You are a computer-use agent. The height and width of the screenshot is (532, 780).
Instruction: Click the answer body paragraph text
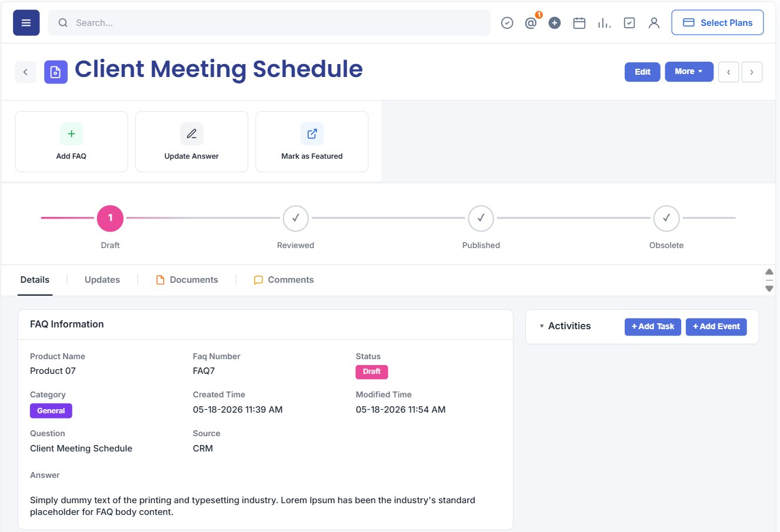tap(253, 506)
